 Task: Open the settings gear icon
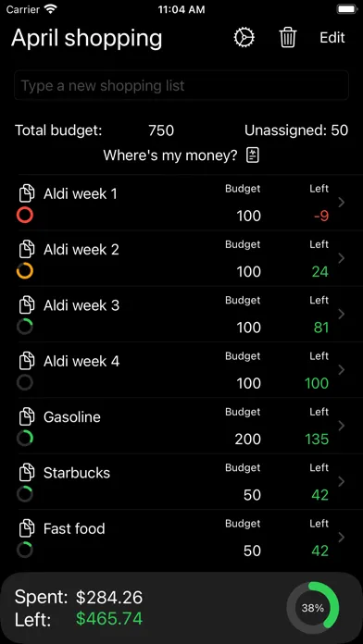pos(244,38)
